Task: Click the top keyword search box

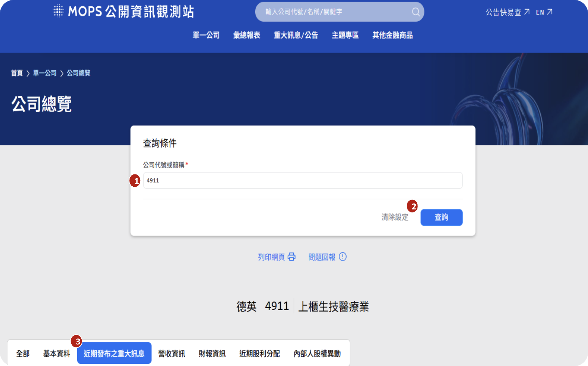Action: pos(336,12)
